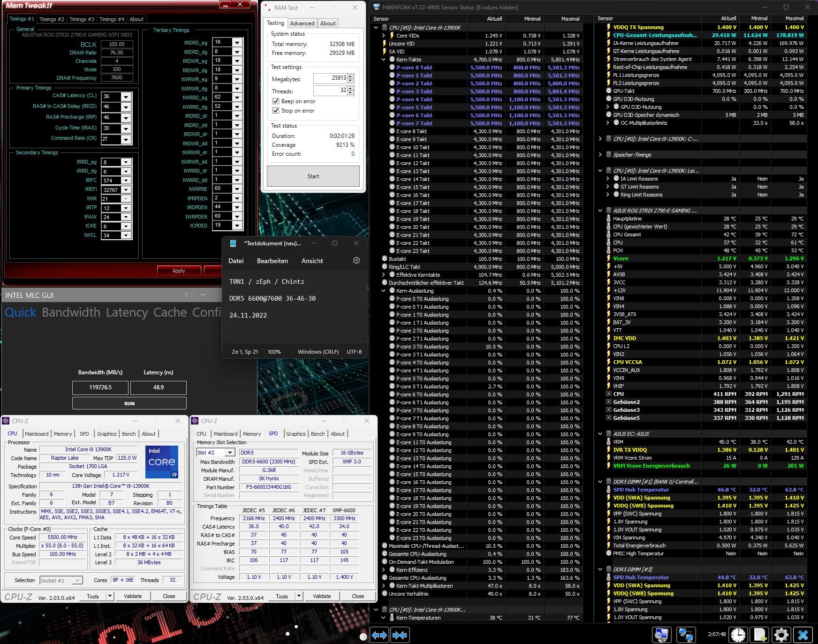Click the lightning icon beside Core VIDs

pyautogui.click(x=392, y=36)
